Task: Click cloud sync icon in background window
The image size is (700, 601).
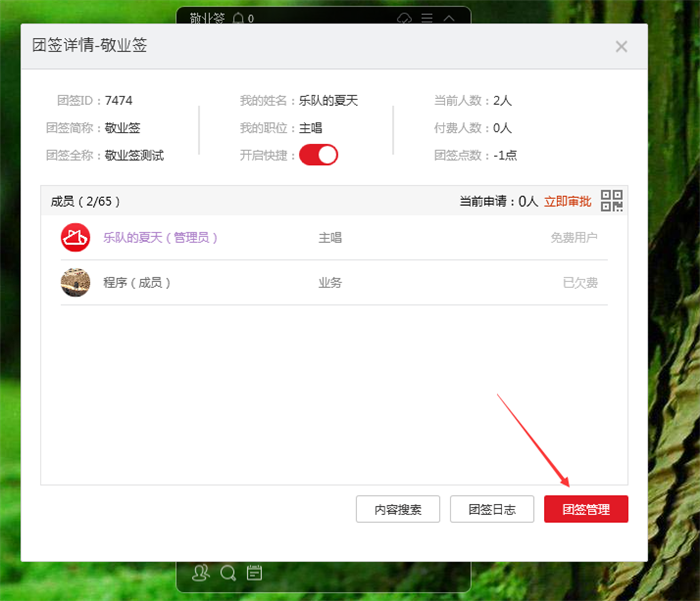Action: (404, 19)
